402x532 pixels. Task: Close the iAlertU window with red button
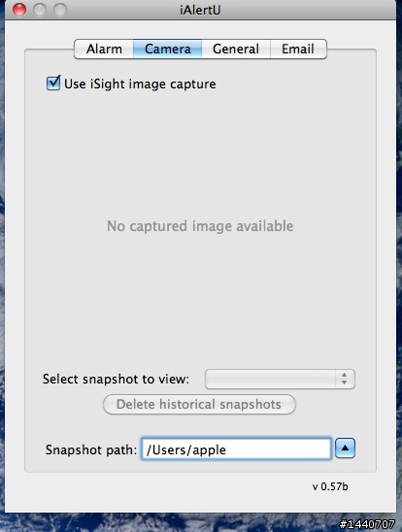(x=19, y=10)
